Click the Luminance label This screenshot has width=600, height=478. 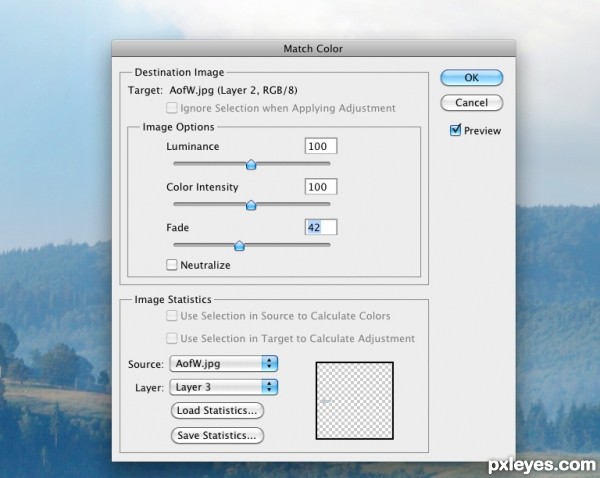[x=193, y=147]
